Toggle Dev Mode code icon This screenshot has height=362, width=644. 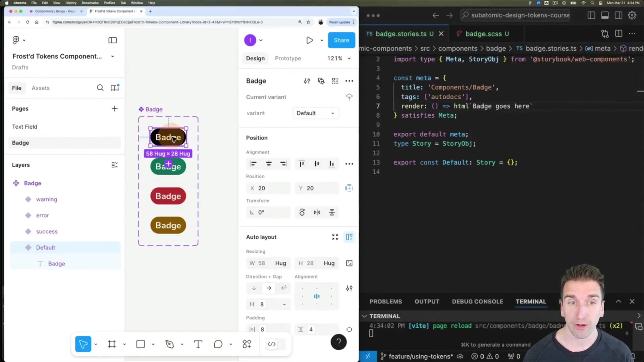pyautogui.click(x=272, y=344)
